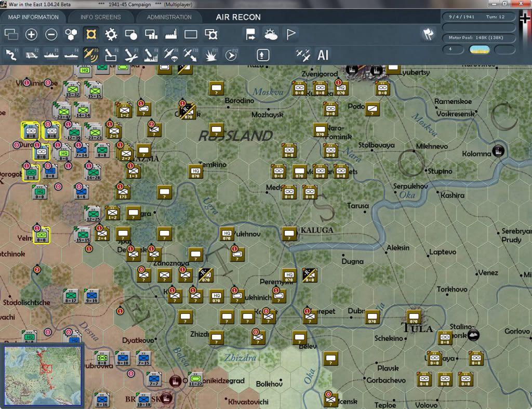
Task: Select the 8=17 German unit near Stodolischtsche
Action: 71,296
